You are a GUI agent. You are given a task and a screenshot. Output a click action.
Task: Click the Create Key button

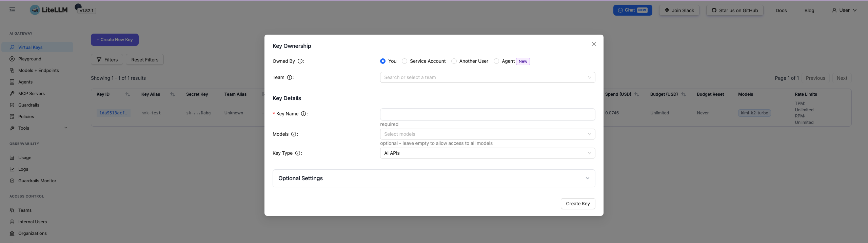coord(578,204)
